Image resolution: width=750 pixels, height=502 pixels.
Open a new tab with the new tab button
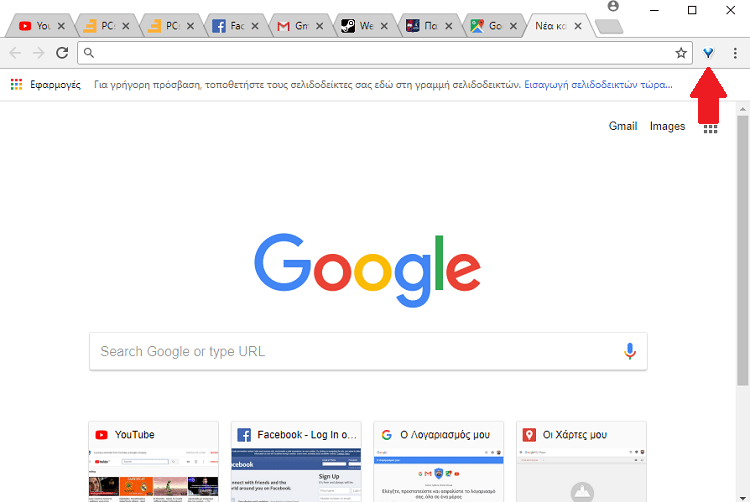point(609,26)
